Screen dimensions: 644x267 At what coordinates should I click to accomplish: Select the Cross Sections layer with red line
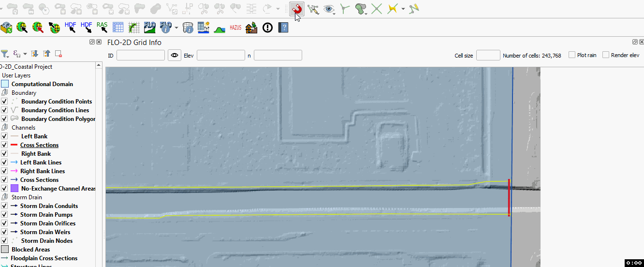(x=39, y=145)
